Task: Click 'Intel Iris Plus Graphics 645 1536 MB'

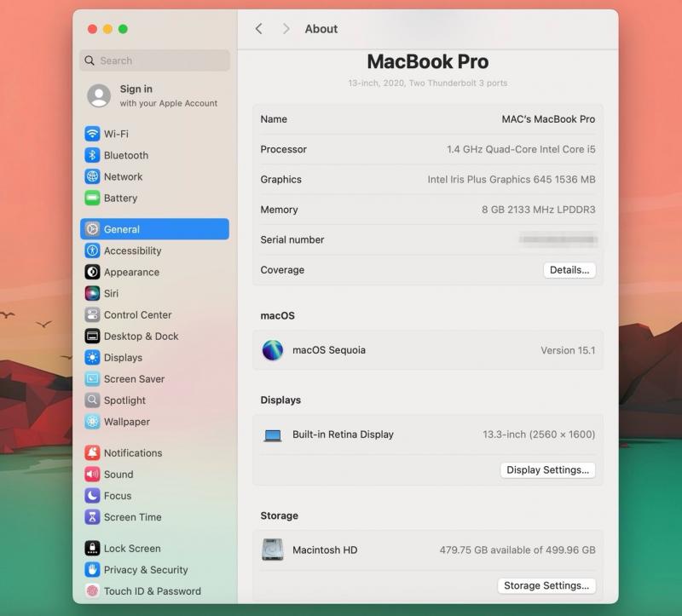Action: click(x=511, y=179)
